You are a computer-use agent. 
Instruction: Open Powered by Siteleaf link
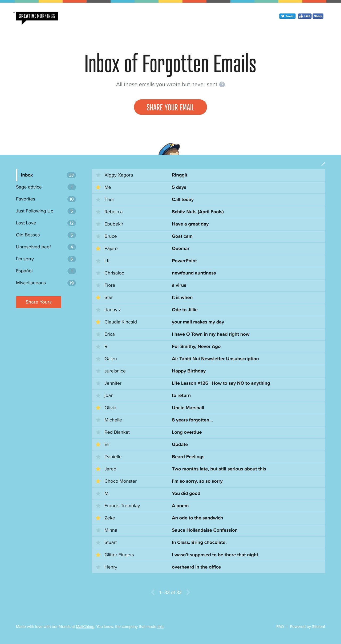coord(307,627)
